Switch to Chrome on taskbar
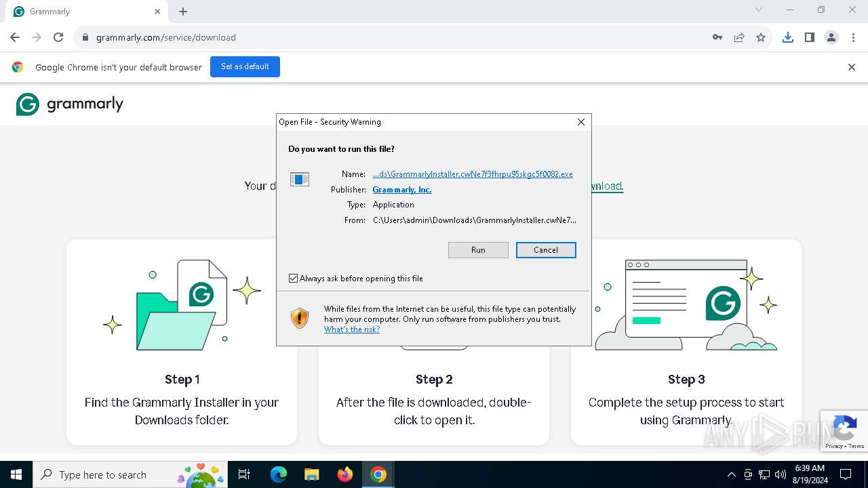The width and height of the screenshot is (868, 488). click(378, 474)
